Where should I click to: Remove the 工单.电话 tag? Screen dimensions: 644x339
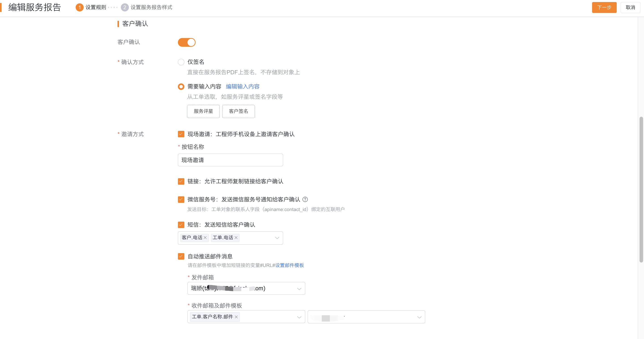coord(236,238)
